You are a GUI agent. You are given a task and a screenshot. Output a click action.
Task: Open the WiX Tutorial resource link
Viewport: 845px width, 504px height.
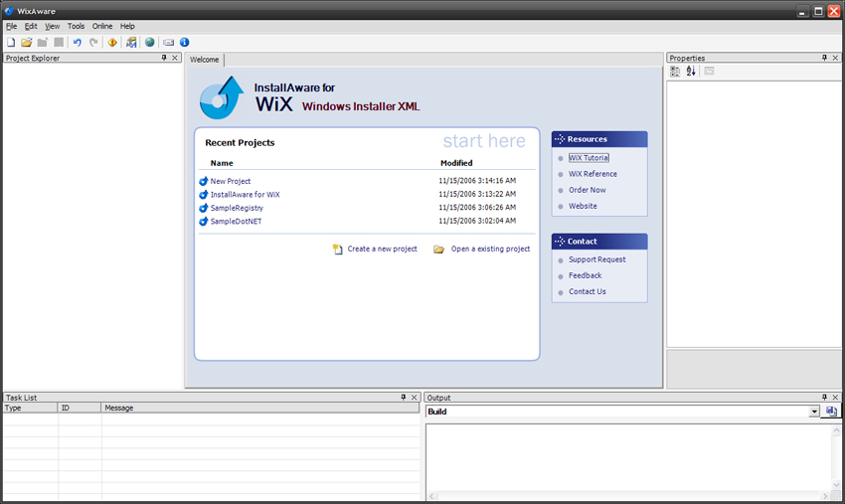[x=590, y=158]
